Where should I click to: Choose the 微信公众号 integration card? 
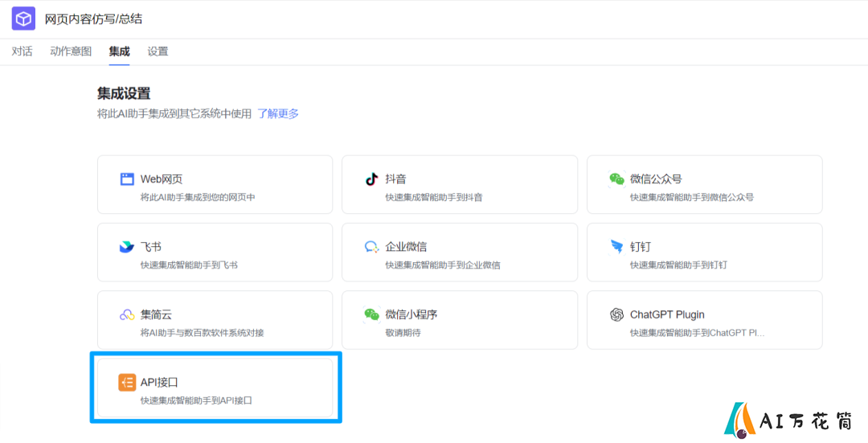[x=705, y=184]
